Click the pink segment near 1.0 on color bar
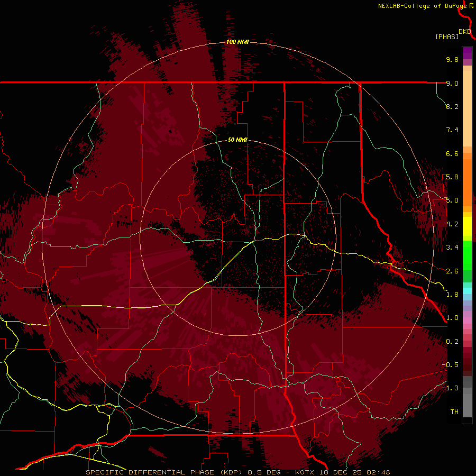 (x=467, y=321)
